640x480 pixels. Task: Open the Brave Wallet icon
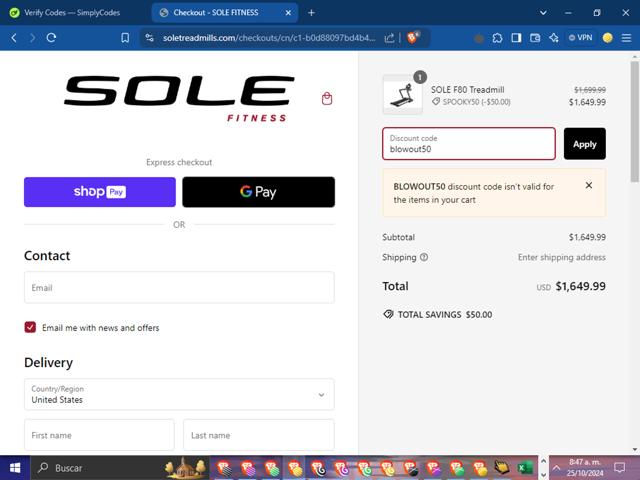click(x=535, y=38)
